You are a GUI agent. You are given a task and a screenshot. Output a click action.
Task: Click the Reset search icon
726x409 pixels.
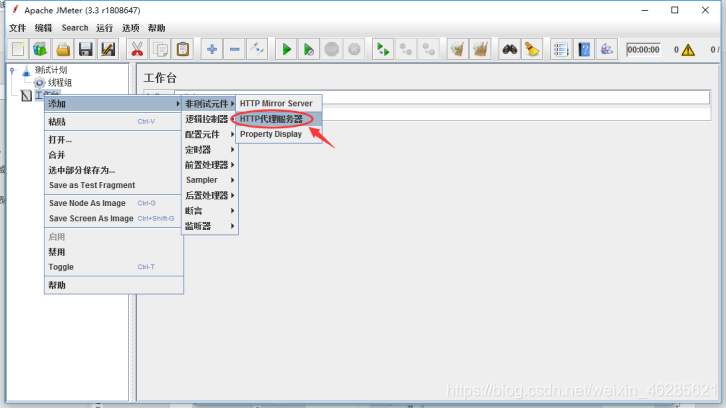coord(532,49)
